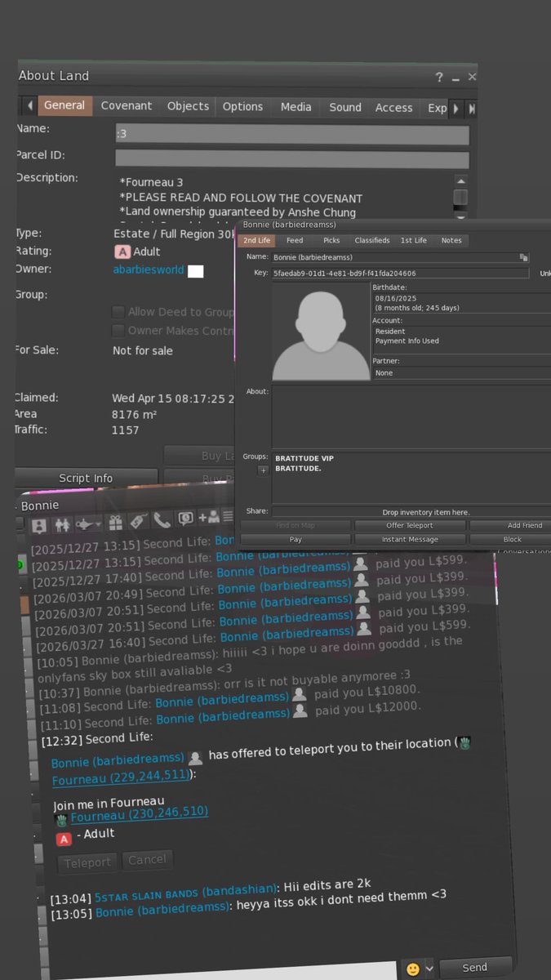Toggle Allow Deed to Group checkbox
Viewport: 551px width, 980px height.
(x=118, y=312)
